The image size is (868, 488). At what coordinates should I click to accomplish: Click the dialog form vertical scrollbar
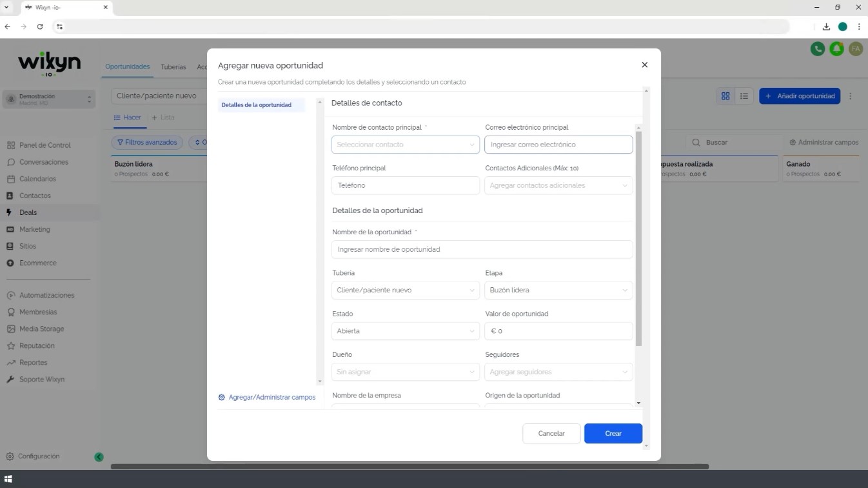638,239
